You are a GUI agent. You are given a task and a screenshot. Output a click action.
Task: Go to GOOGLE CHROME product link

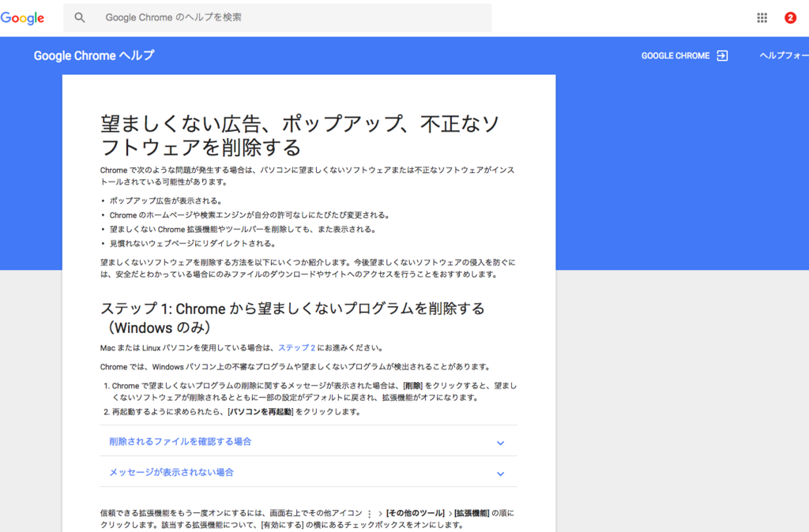point(675,56)
